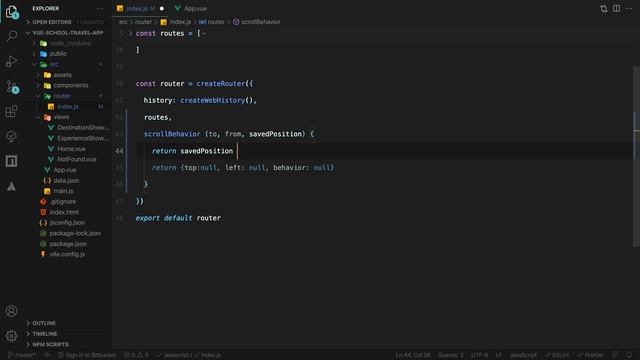
Task: Click ESLint status item
Action: tap(557, 355)
